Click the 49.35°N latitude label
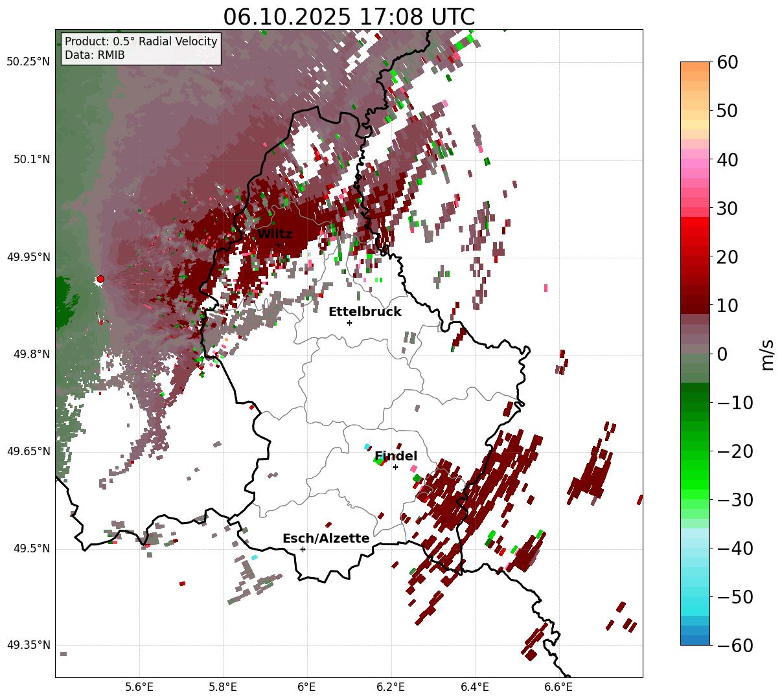Screen dimensions: 782x700 tap(28, 646)
